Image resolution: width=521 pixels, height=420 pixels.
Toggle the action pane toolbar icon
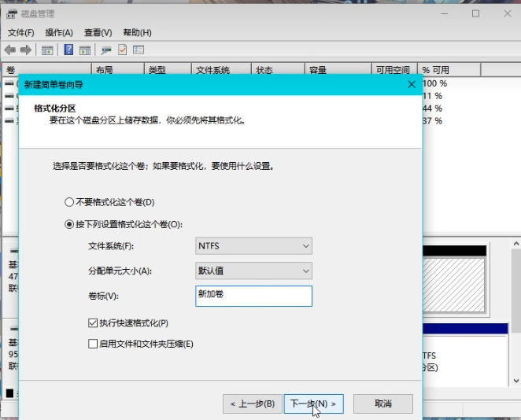pos(85,50)
